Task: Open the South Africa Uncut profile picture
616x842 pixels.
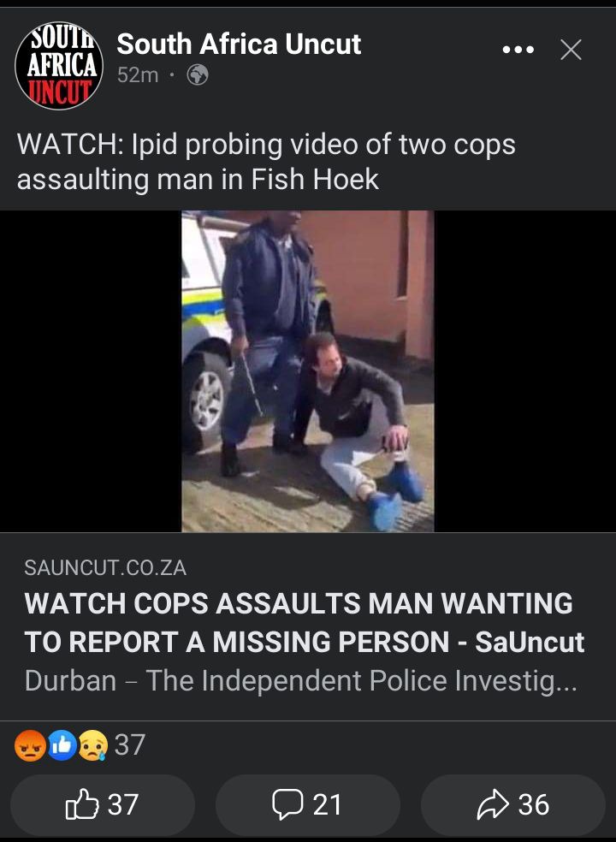Action: pyautogui.click(x=59, y=66)
